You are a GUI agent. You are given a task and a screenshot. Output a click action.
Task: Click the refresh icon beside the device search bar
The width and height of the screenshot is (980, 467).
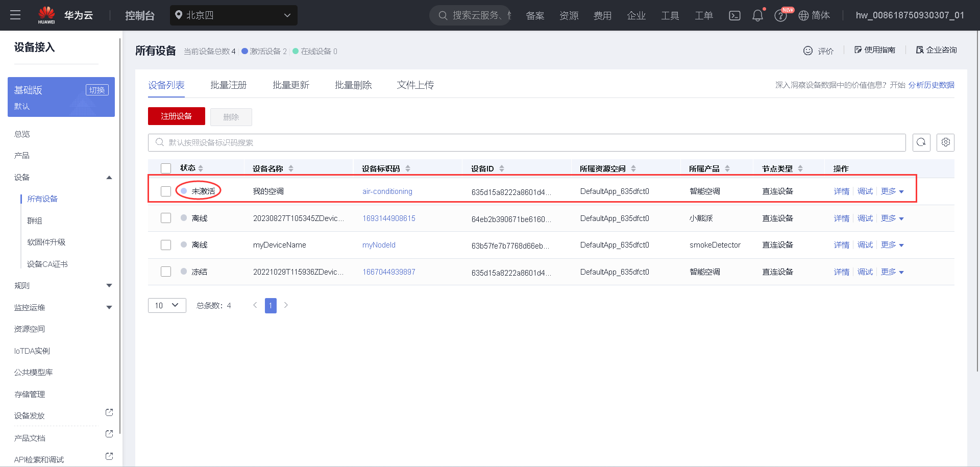click(x=921, y=142)
